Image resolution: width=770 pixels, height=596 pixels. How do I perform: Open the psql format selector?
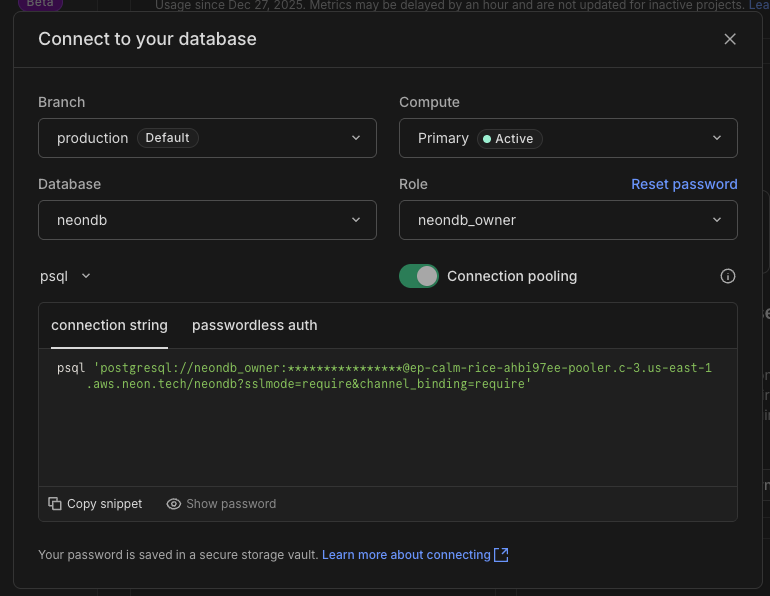pos(65,276)
